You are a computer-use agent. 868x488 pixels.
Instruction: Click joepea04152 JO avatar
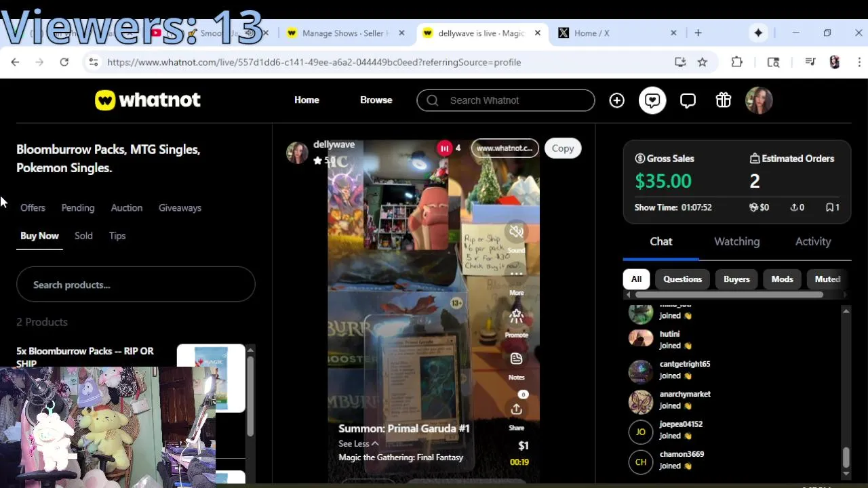(641, 432)
